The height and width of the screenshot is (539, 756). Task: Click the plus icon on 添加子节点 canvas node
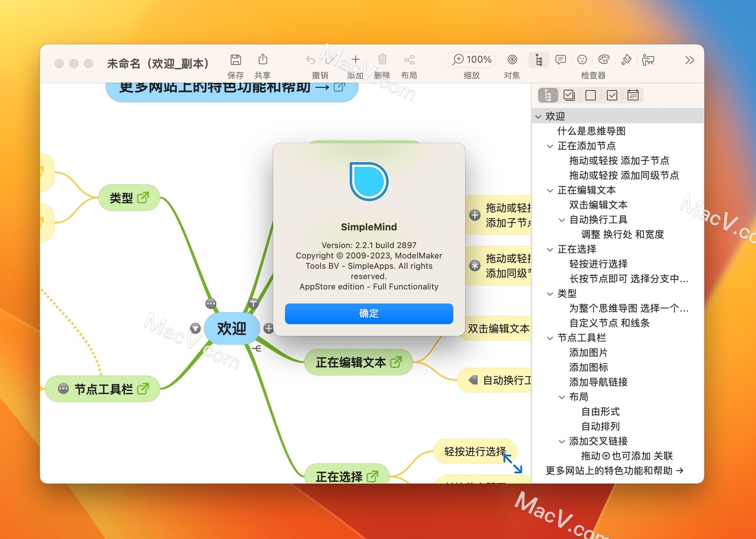[x=475, y=215]
